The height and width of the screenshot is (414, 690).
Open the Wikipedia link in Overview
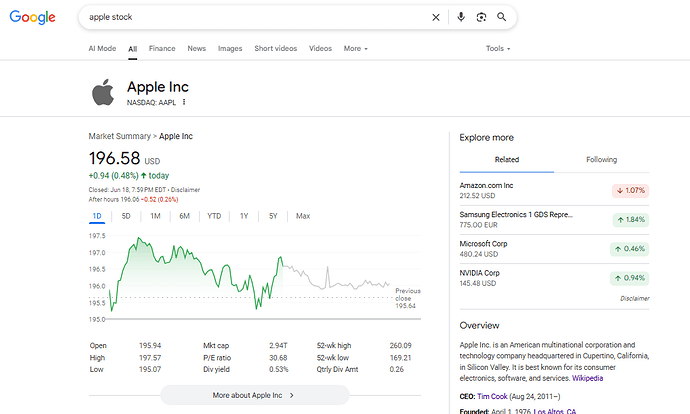(587, 378)
